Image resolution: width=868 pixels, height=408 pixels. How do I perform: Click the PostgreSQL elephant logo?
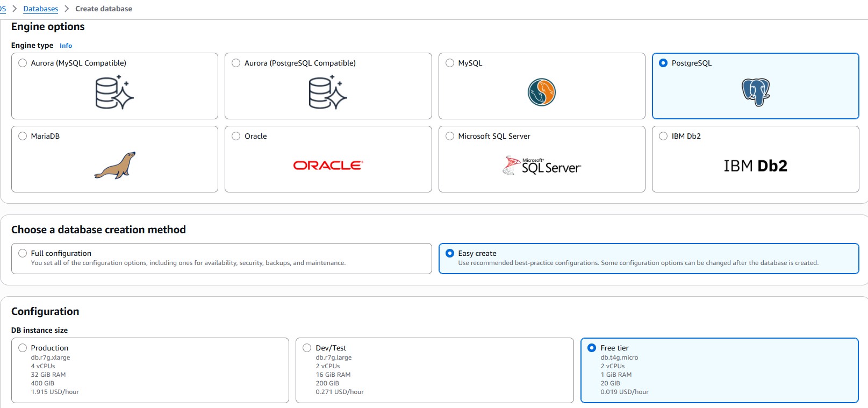(756, 92)
